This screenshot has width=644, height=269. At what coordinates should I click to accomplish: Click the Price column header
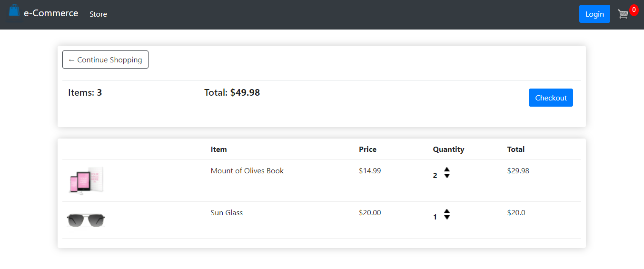[x=367, y=149]
